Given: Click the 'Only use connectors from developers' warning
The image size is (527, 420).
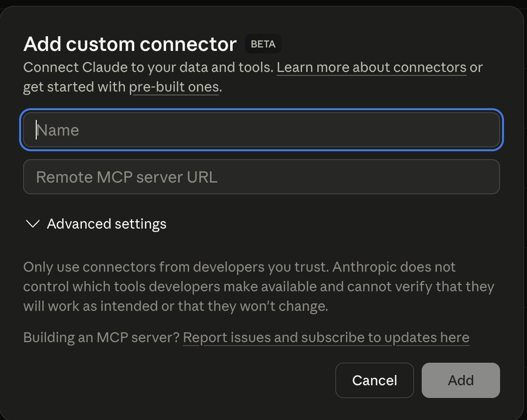Looking at the screenshot, I should click(x=259, y=286).
